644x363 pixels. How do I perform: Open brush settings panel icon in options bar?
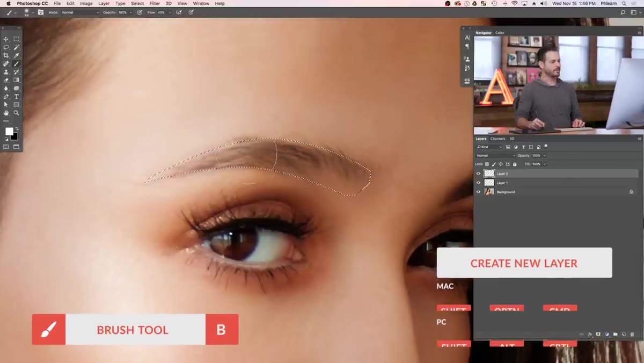40,12
